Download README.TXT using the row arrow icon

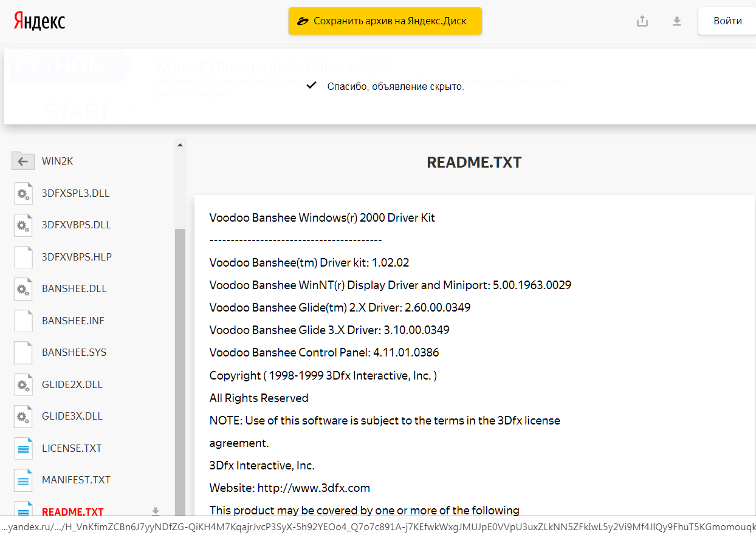coord(156,511)
